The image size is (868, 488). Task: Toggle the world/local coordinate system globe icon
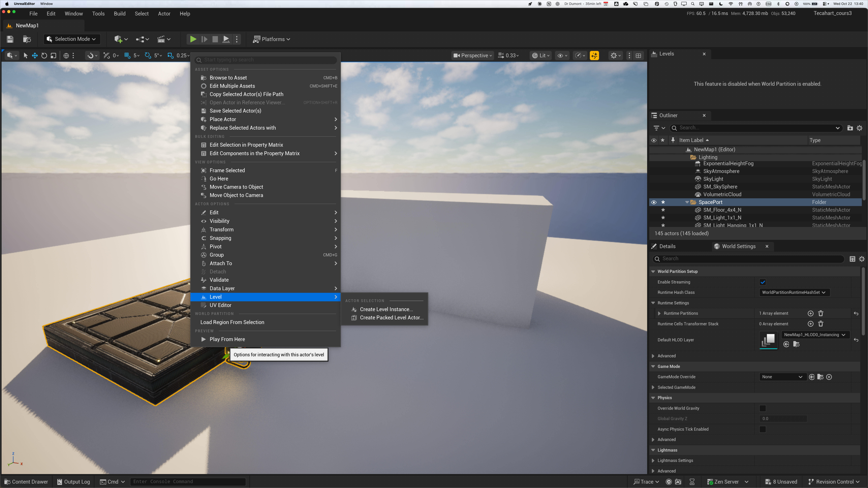coord(66,56)
